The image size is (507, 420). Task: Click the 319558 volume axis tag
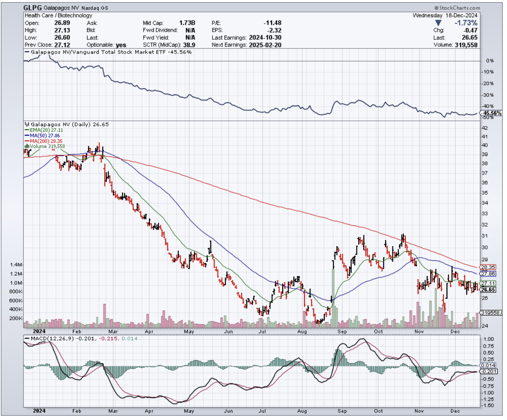491,313
